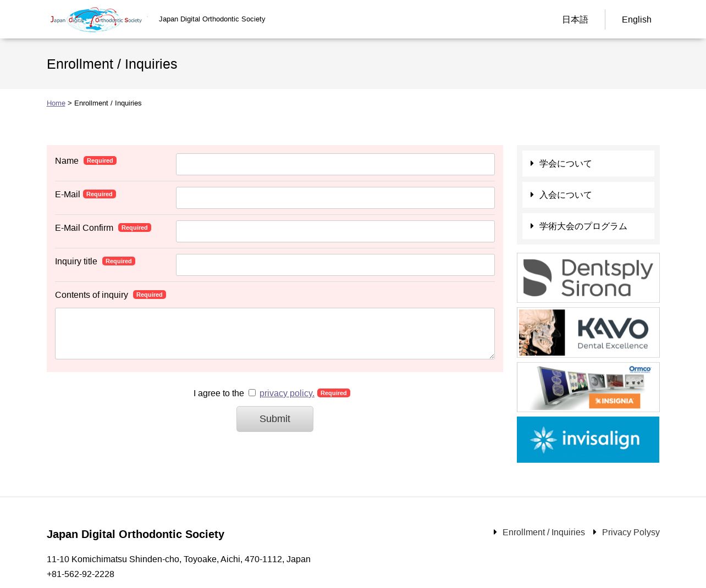
Task: Click the phone number +81-562-92-2228
Action: 80,574
